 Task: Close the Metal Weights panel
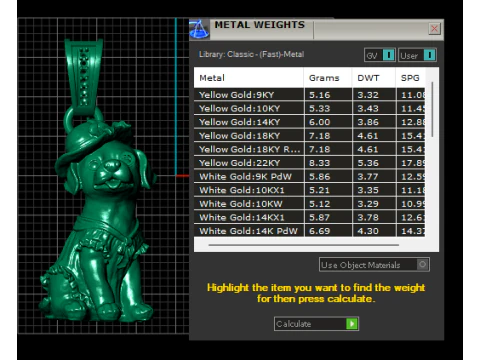click(x=434, y=29)
